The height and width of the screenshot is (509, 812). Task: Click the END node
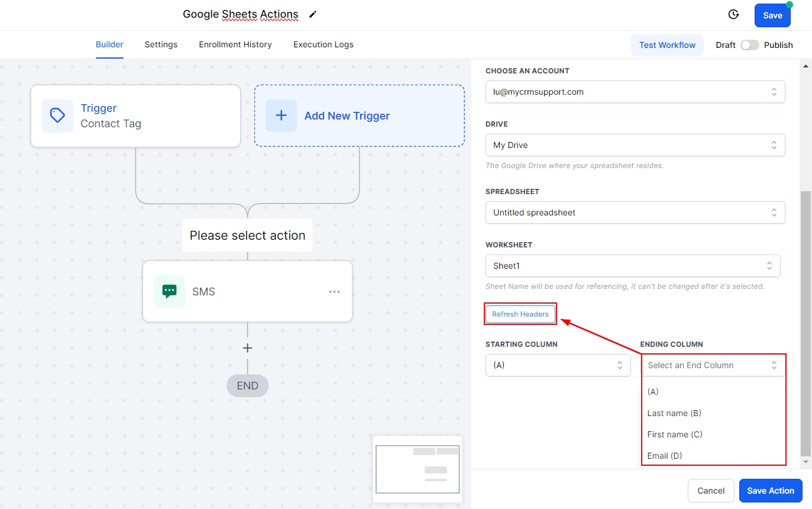247,386
